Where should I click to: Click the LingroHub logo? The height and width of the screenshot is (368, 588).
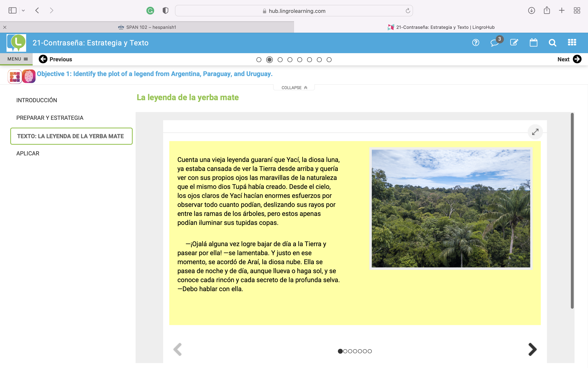click(16, 43)
